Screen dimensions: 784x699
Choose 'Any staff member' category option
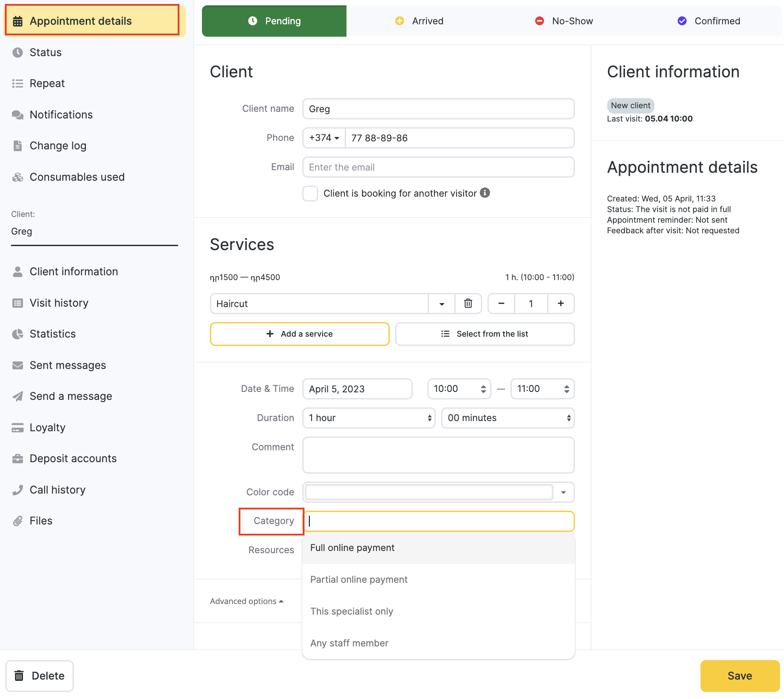(438, 643)
